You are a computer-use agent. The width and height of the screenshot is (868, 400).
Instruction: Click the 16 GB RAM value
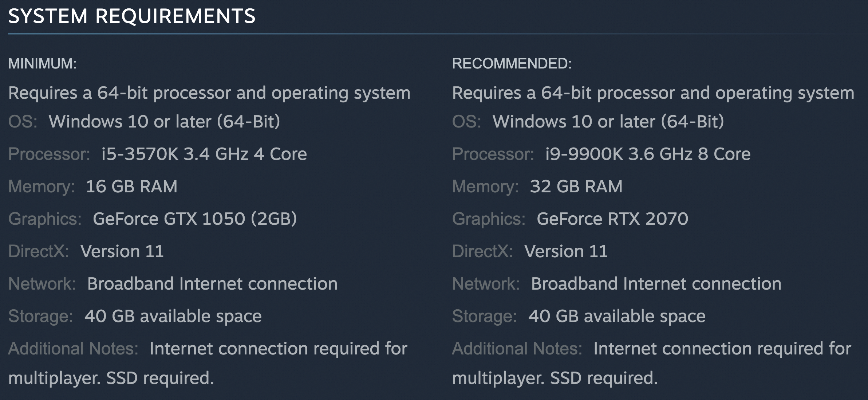pyautogui.click(x=131, y=186)
